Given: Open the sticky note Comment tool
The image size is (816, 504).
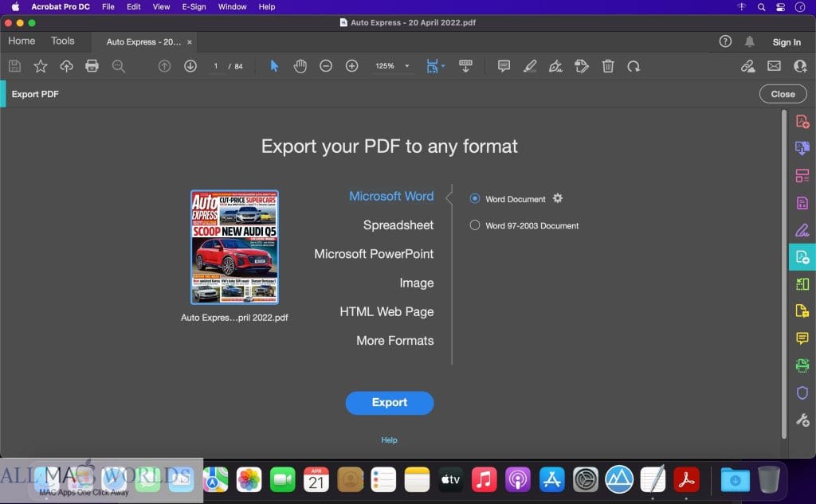Looking at the screenshot, I should pos(504,66).
